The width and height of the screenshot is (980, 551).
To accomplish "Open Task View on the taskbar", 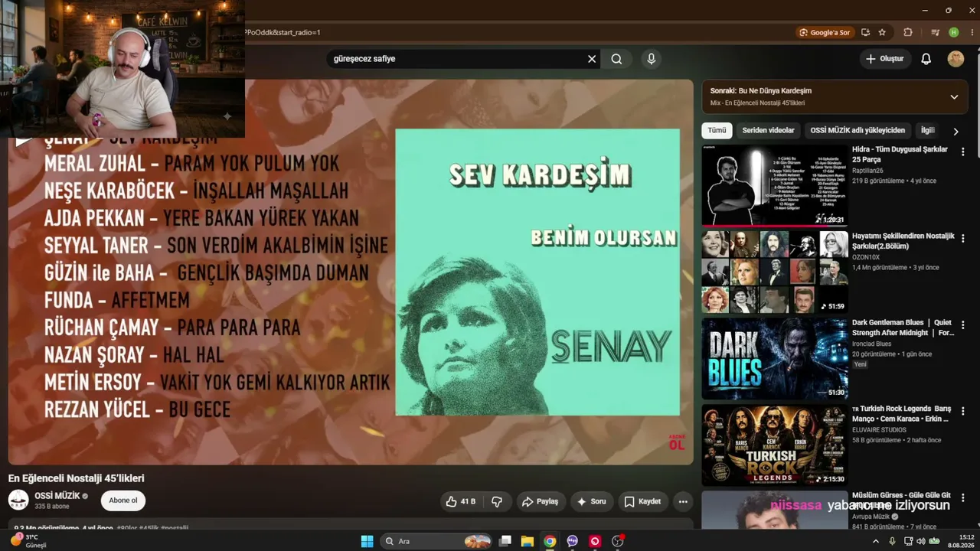I will coord(505,541).
